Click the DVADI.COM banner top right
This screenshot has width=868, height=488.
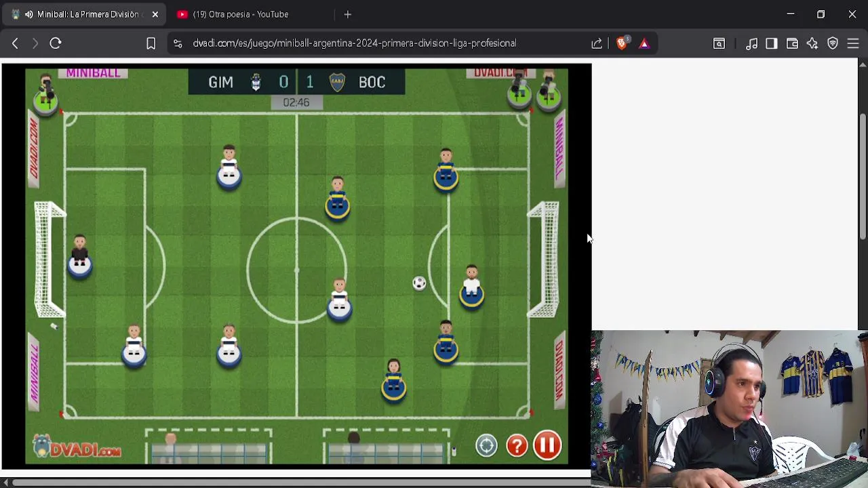pos(500,73)
